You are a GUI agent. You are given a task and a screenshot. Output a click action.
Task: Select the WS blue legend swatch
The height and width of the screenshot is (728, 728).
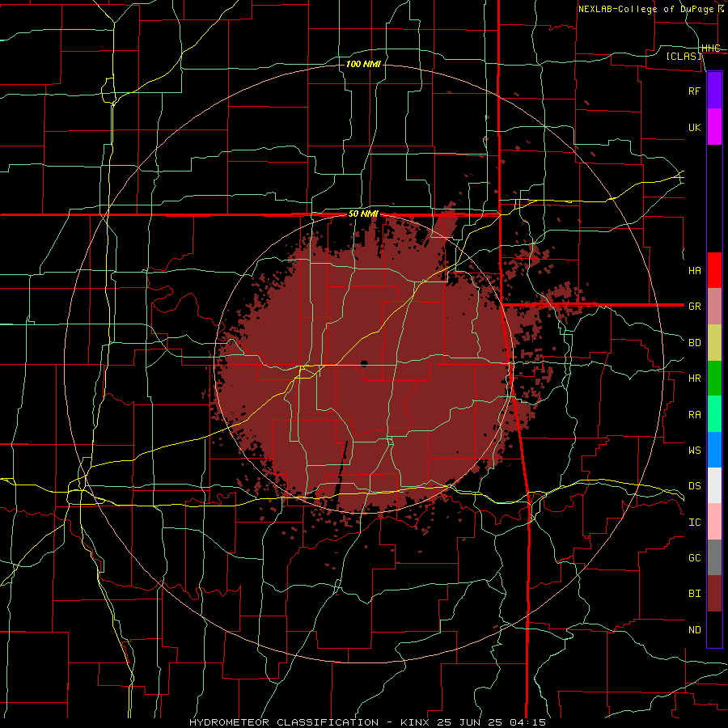point(714,450)
